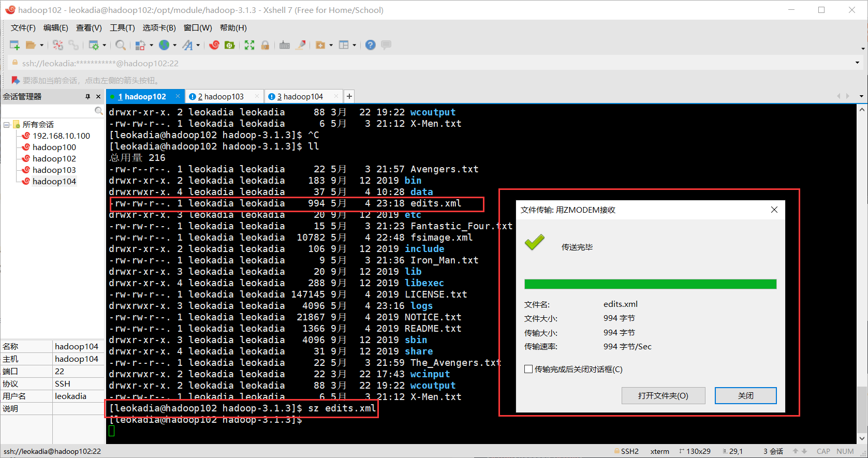Viewport: 868px width, 458px height.
Task: Close the session manager panel
Action: pyautogui.click(x=98, y=97)
